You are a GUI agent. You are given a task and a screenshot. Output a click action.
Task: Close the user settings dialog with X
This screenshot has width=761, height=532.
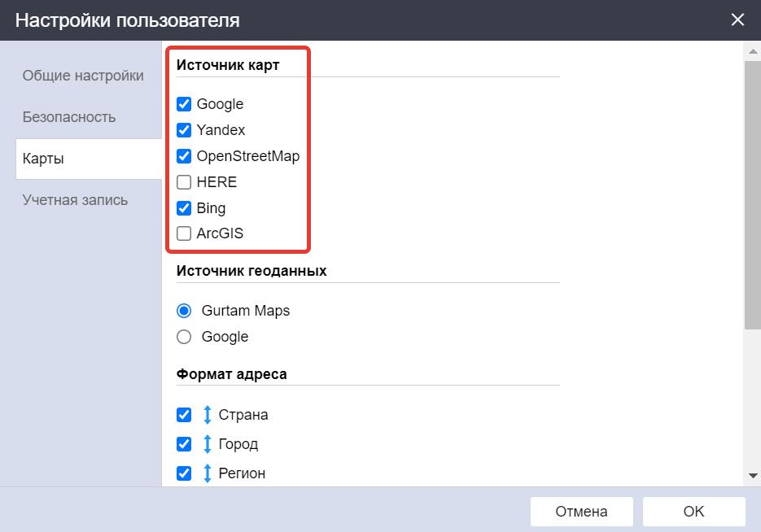coord(737,20)
